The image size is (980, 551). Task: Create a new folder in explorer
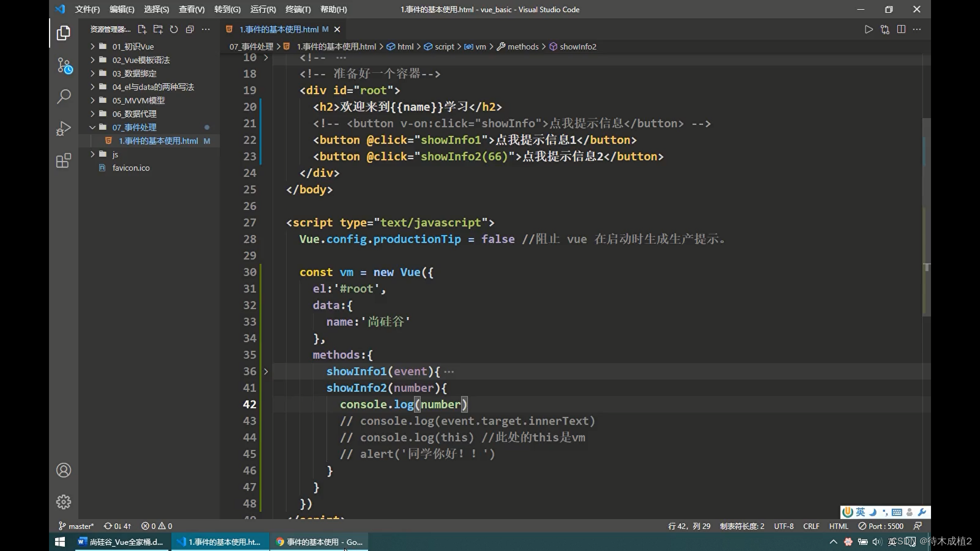click(x=158, y=30)
